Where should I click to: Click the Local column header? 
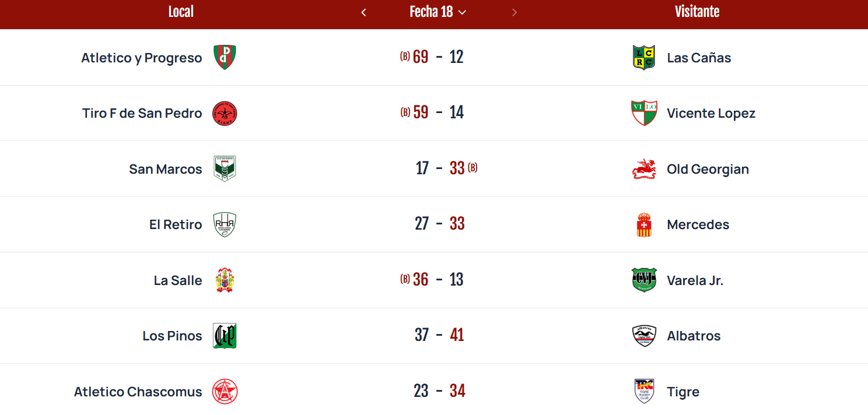tap(181, 12)
